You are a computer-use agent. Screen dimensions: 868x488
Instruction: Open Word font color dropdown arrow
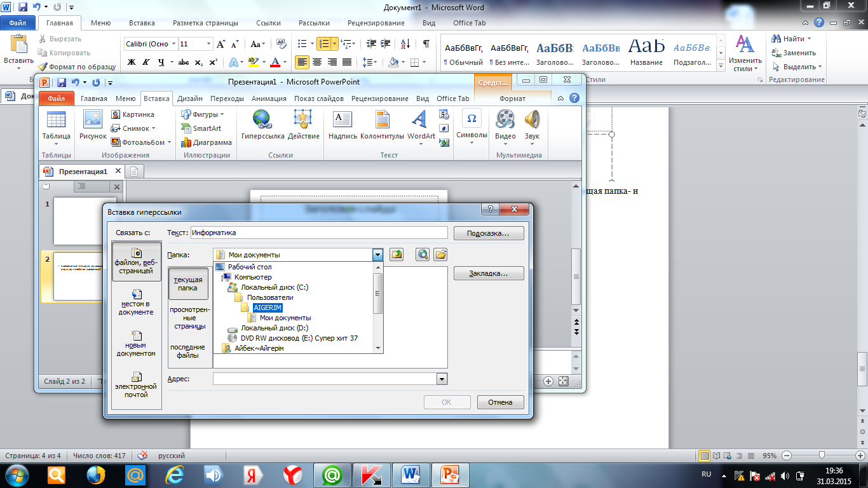coord(283,62)
